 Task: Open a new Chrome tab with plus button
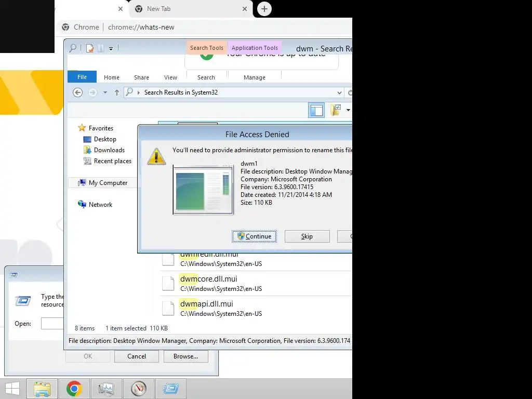[x=264, y=9]
